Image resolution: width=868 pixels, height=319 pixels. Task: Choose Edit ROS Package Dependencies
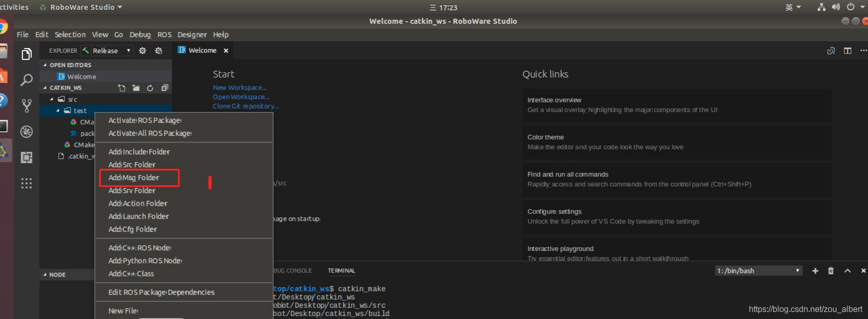click(184, 292)
